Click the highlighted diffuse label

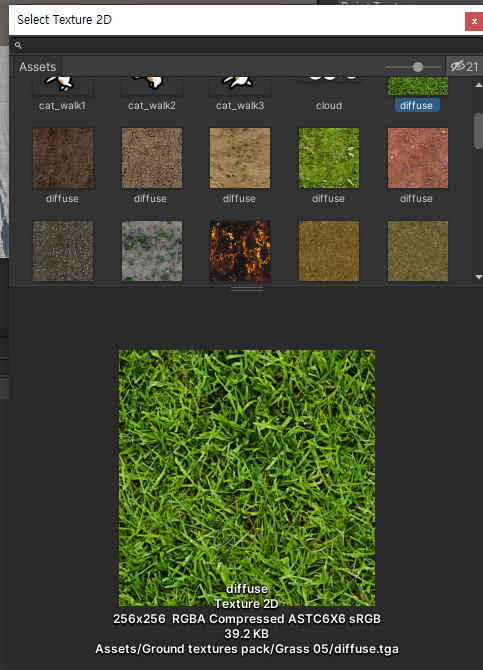[x=417, y=106]
